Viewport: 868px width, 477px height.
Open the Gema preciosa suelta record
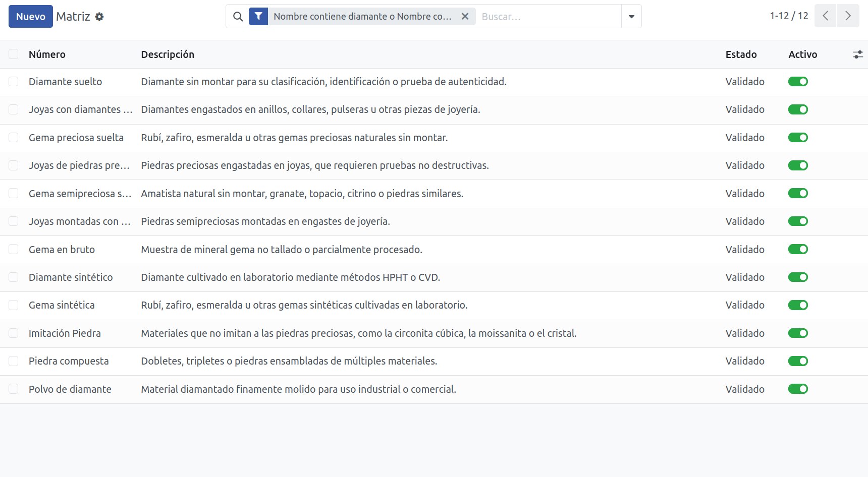pos(76,138)
